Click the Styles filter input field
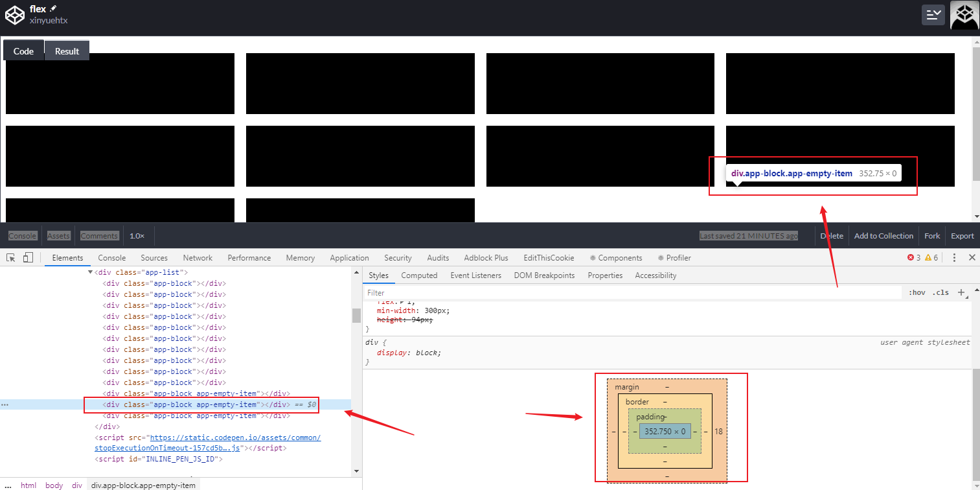 click(x=632, y=293)
